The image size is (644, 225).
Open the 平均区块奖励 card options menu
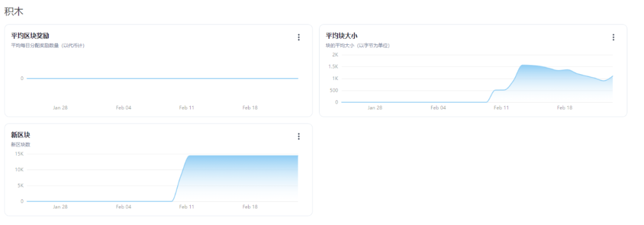point(299,38)
